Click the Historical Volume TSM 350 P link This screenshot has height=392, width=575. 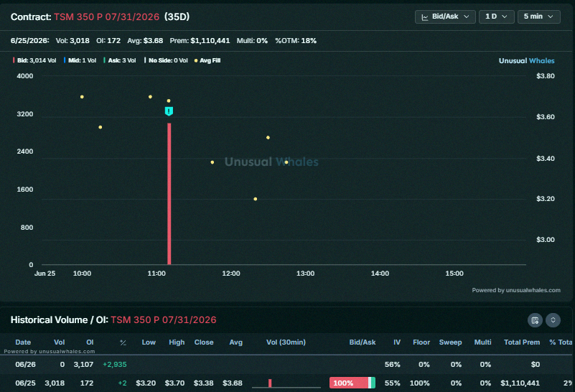(164, 319)
